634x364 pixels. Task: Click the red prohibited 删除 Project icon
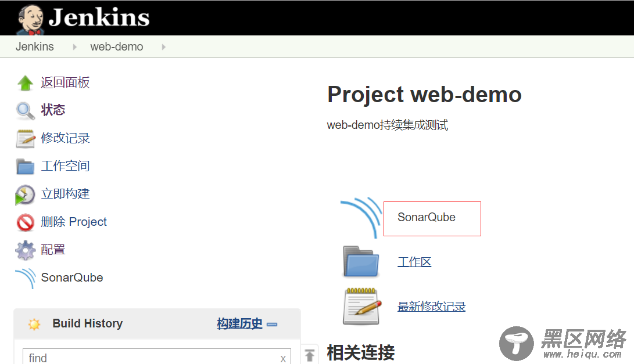pos(26,222)
